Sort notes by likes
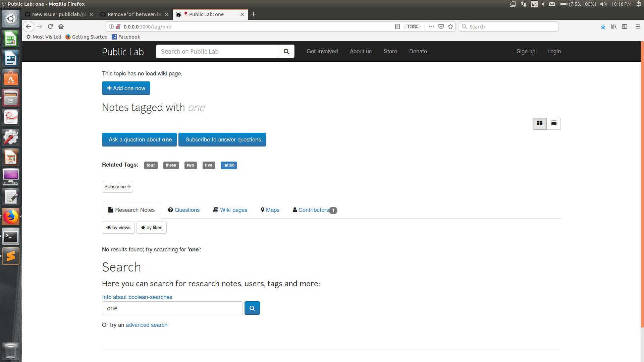This screenshot has height=362, width=644. pyautogui.click(x=152, y=228)
